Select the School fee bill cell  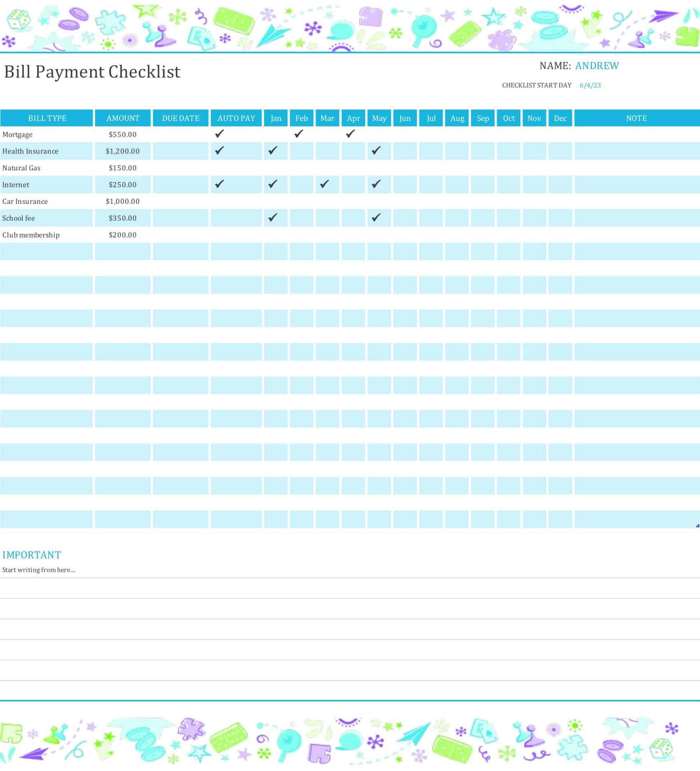(x=47, y=218)
